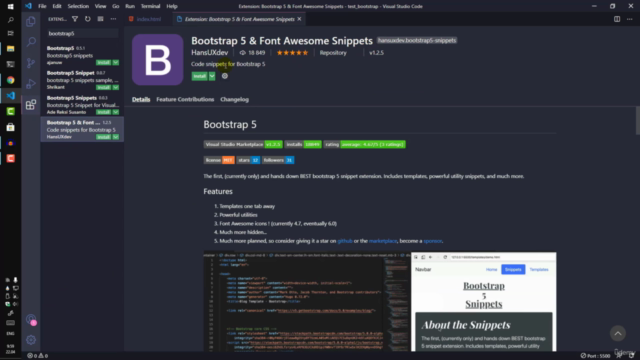Click the editor vertical scrollbar thumb
This screenshot has height=360, width=640.
(x=638, y=120)
